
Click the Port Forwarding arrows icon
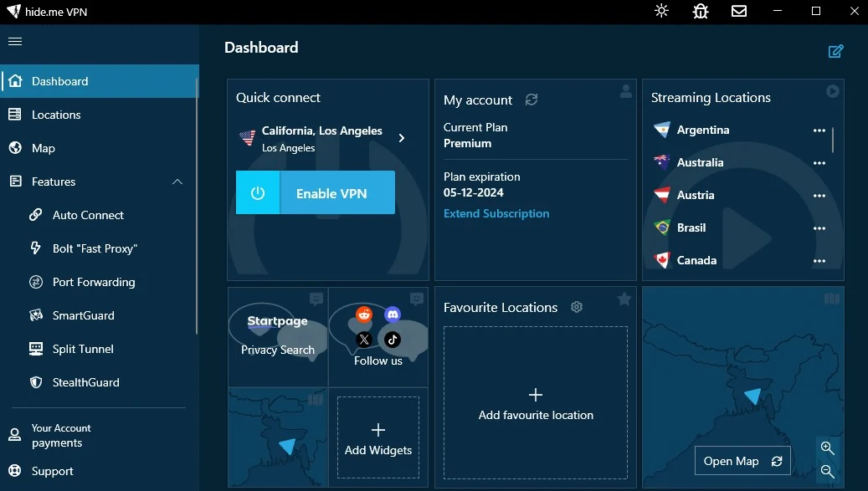(36, 282)
